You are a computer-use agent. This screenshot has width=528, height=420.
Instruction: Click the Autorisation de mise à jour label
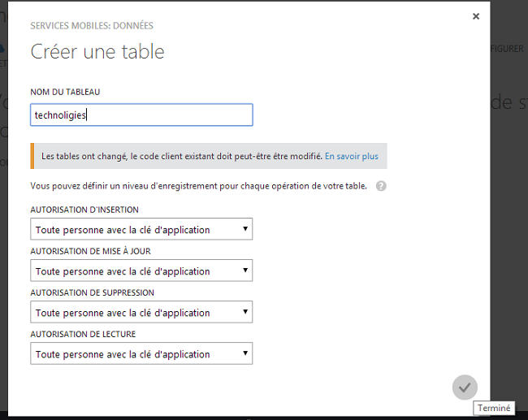[90, 251]
